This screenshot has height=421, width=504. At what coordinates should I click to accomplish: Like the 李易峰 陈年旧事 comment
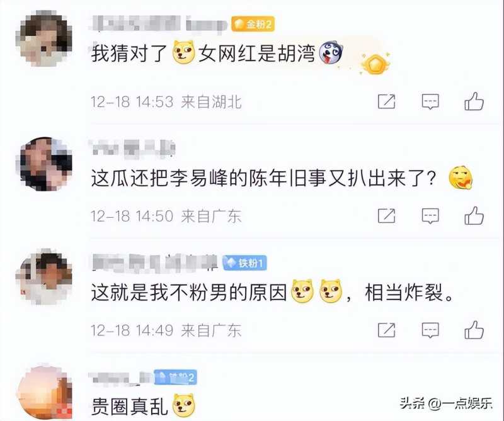(x=474, y=215)
